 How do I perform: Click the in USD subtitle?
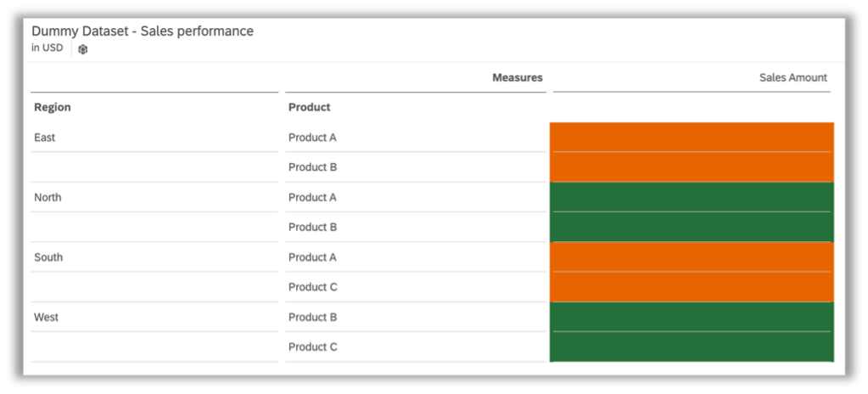[47, 48]
